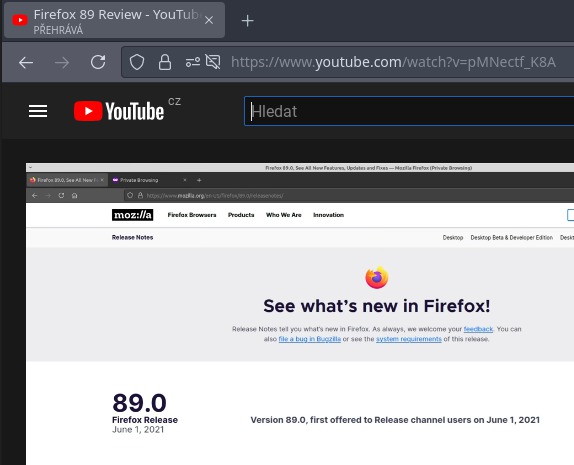The image size is (574, 465).
Task: Click home icon in the video's browser toolbar
Action: [74, 196]
